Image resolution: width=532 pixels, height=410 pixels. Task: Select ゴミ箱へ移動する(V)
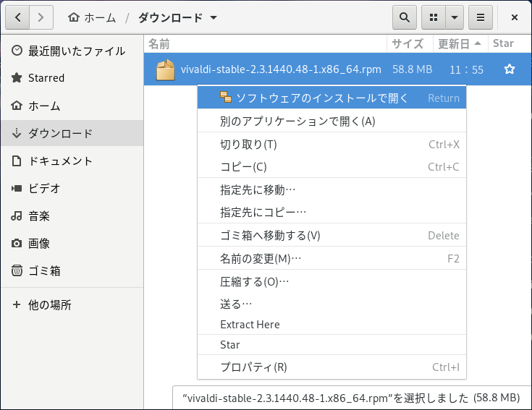[332, 235]
